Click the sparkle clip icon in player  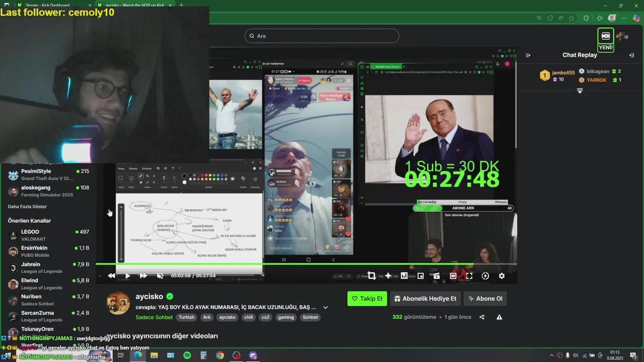pyautogui.click(x=388, y=276)
